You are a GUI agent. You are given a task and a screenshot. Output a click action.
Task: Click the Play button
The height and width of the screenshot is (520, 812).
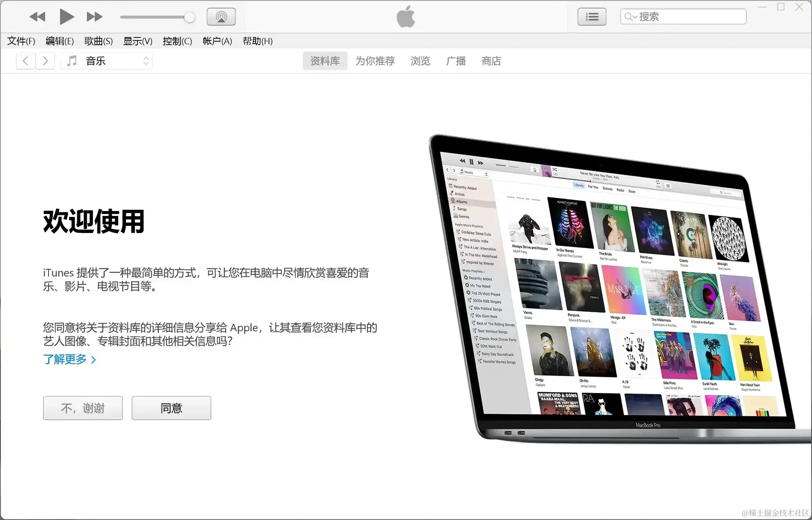pos(66,17)
